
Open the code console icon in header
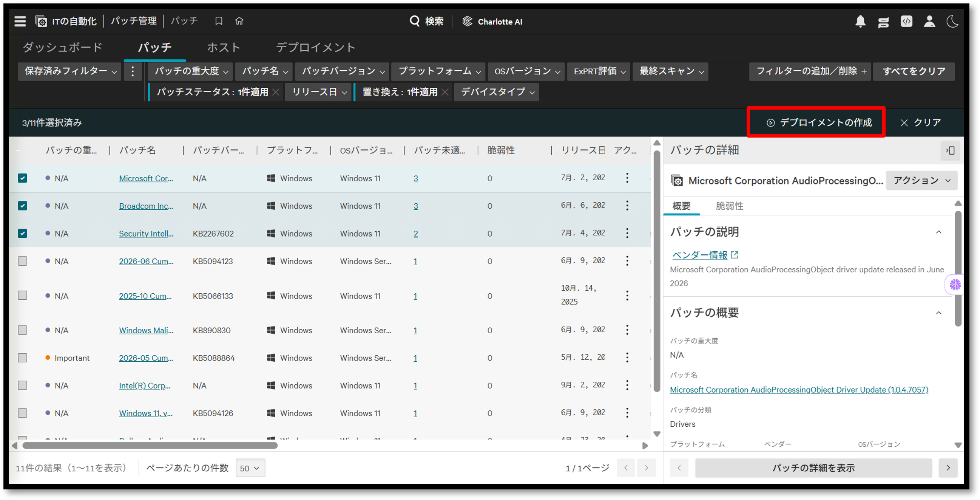tap(907, 21)
